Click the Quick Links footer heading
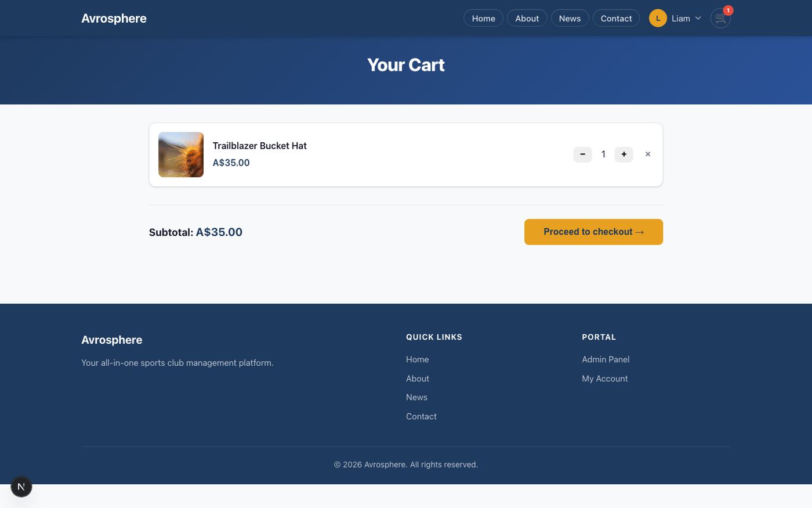Image resolution: width=812 pixels, height=508 pixels. [434, 337]
